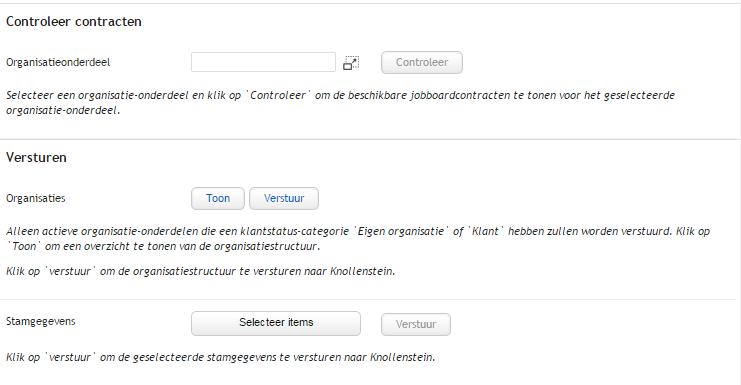Click help text about beschikbare jobboardcontracten
Image resolution: width=741 pixels, height=385 pixels.
pyautogui.click(x=340, y=103)
